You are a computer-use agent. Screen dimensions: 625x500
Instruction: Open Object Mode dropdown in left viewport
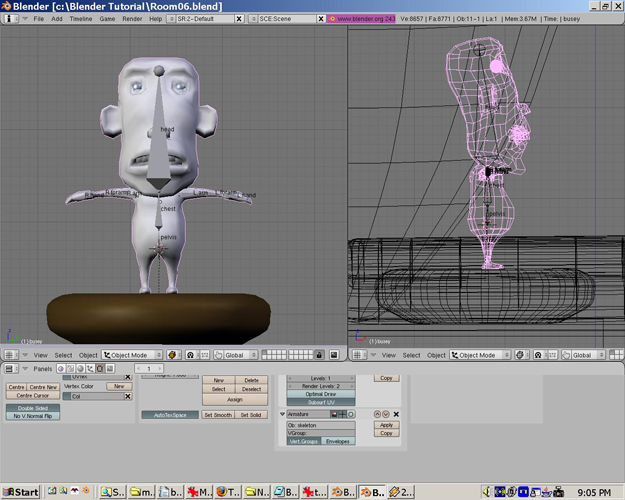point(132,355)
